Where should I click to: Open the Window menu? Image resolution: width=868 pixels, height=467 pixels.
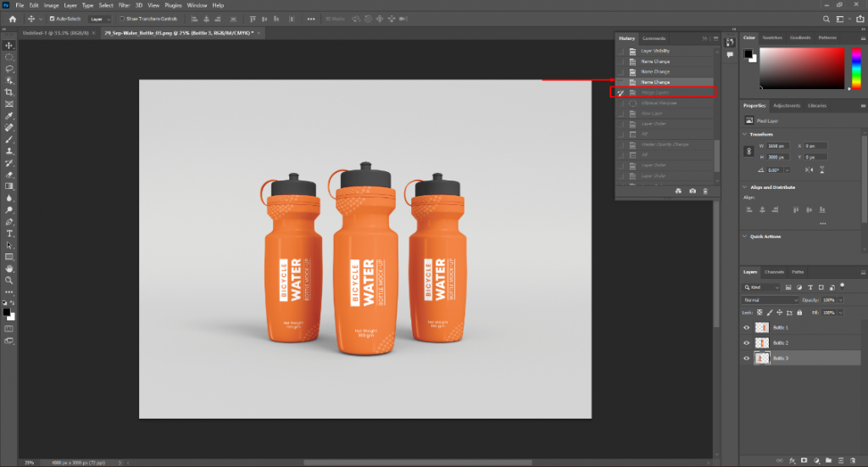tap(197, 6)
